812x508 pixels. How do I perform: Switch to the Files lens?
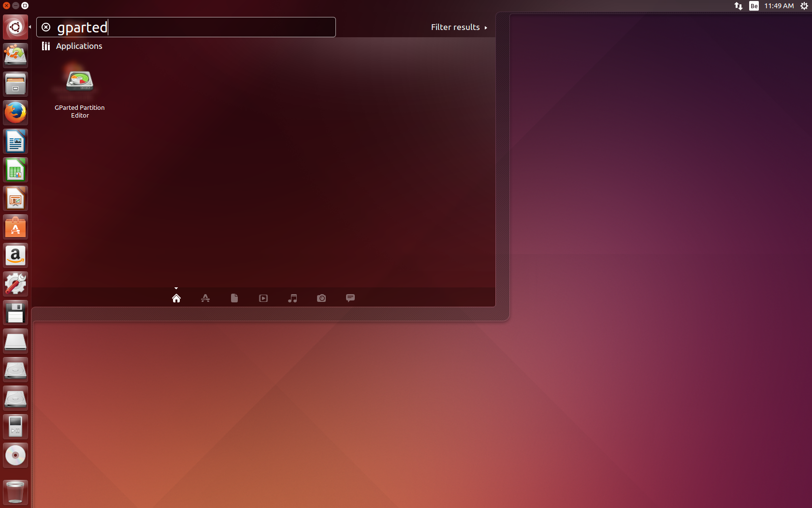coord(234,298)
